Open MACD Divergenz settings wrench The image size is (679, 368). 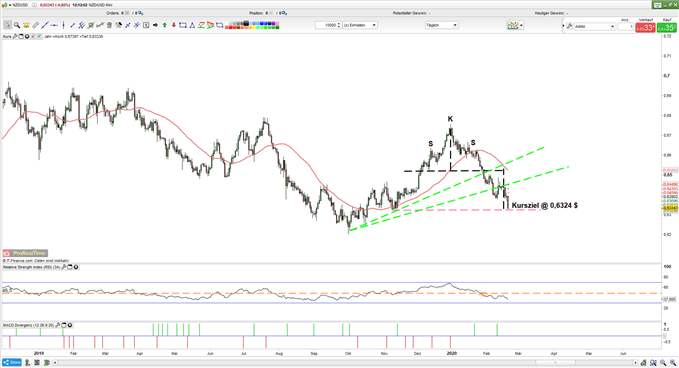58,325
